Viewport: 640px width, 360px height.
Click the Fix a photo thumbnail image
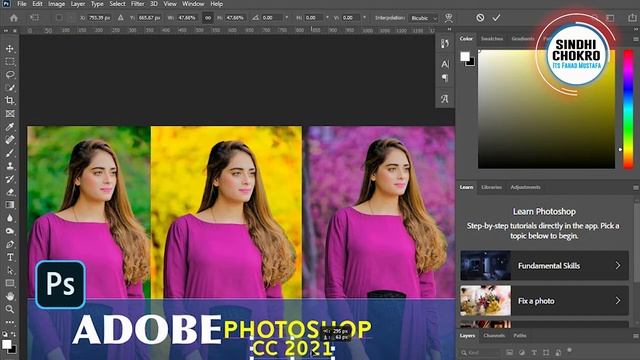coord(486,301)
